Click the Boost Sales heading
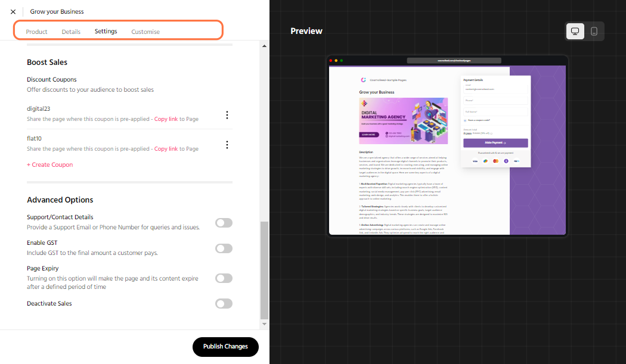626x364 pixels. pos(47,63)
